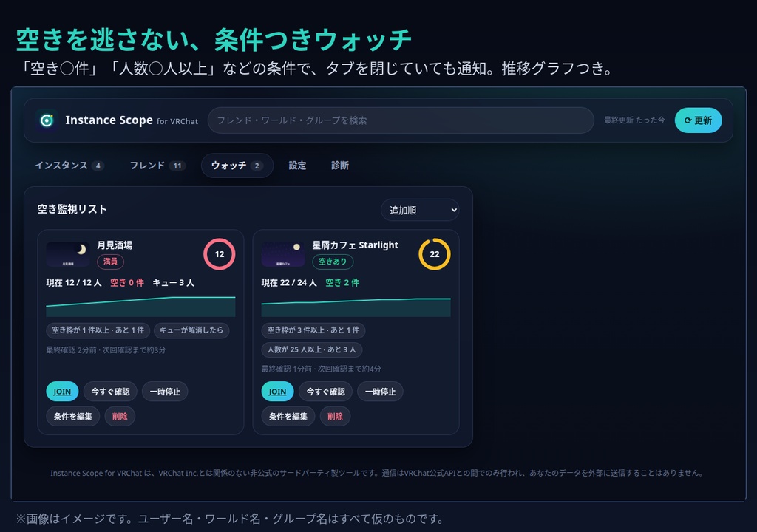Click the 空き枠が 3 件以上 condition chip
Viewport: 757px width, 532px height.
313,330
